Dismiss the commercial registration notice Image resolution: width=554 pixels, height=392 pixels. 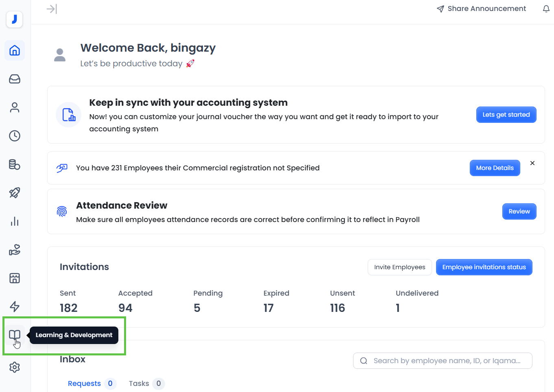[532, 163]
